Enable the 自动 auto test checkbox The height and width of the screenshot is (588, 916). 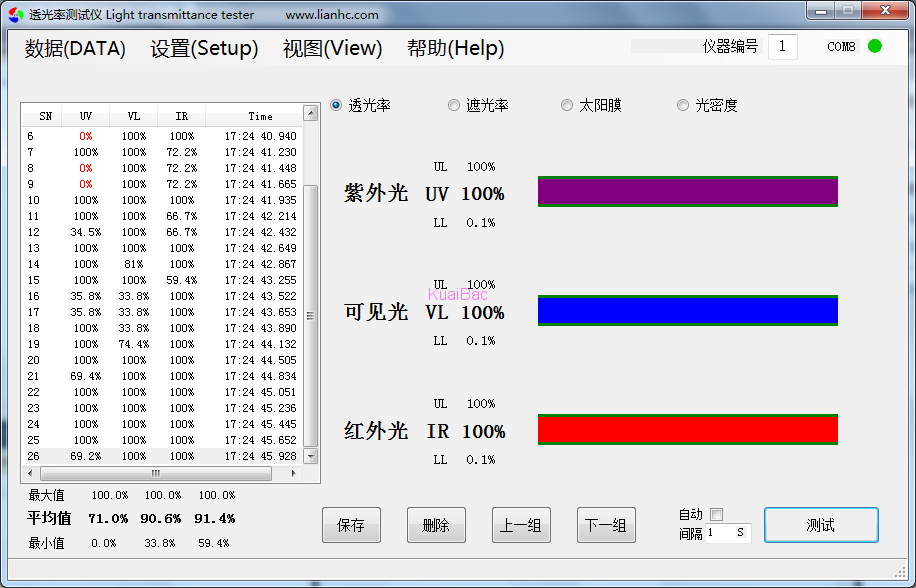[x=716, y=514]
